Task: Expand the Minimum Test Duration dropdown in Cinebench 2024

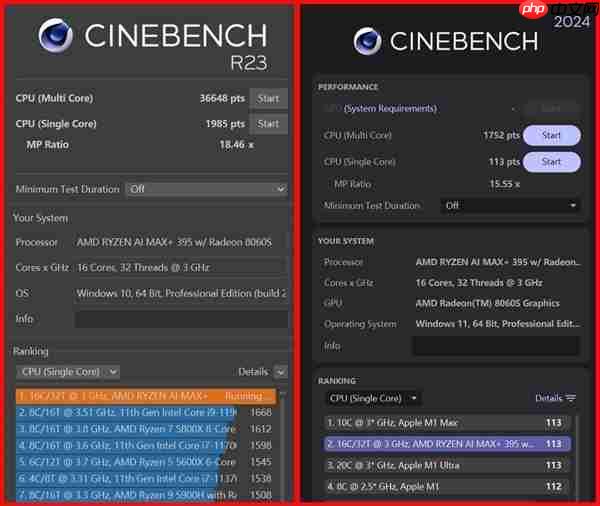Action: coord(510,206)
